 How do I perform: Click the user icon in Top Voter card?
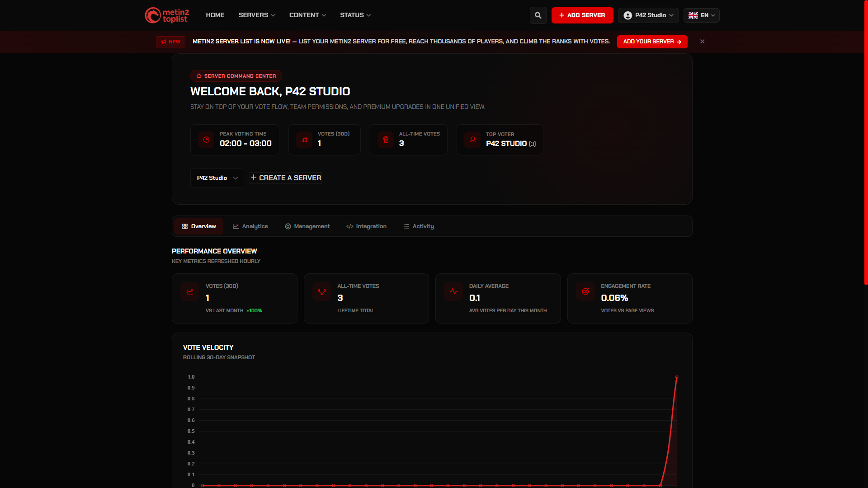(472, 140)
